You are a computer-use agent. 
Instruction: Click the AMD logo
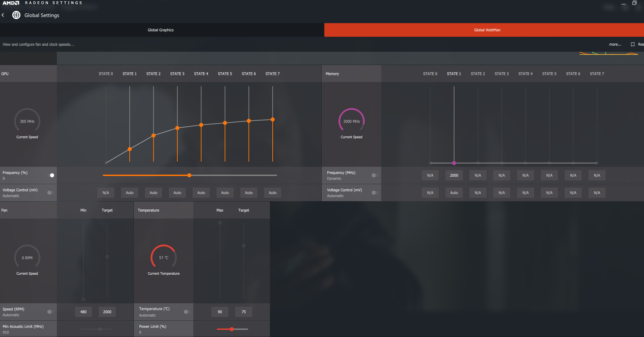pos(11,3)
